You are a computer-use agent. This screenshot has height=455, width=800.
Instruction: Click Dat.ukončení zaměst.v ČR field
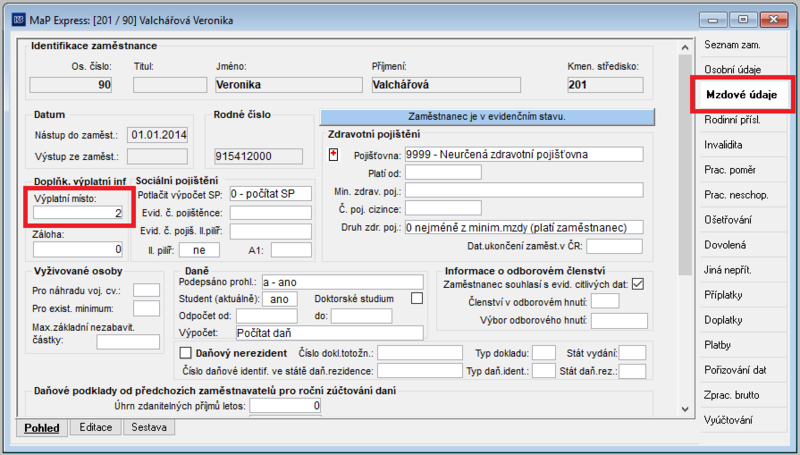click(x=614, y=246)
